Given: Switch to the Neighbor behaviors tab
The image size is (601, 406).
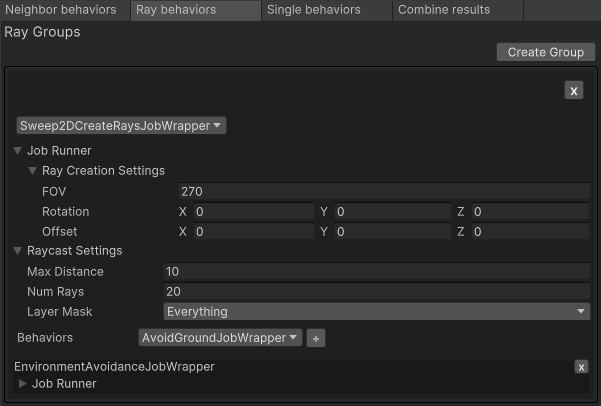Looking at the screenshot, I should click(x=66, y=10).
